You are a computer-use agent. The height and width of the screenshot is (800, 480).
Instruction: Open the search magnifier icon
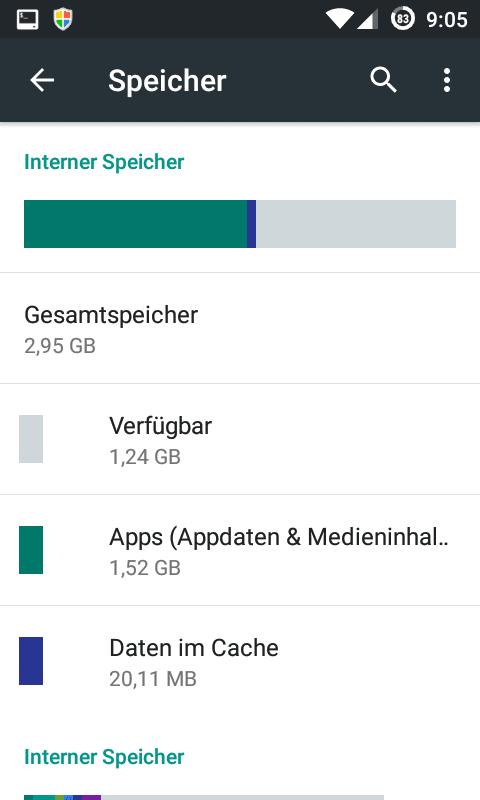coord(383,80)
